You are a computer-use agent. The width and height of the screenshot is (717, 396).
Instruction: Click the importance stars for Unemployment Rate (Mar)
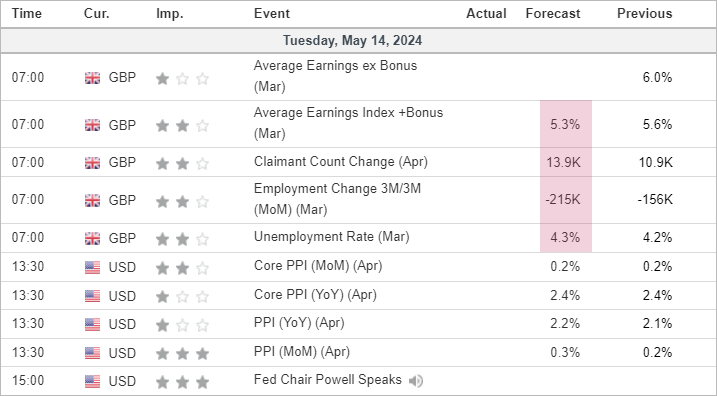(182, 239)
